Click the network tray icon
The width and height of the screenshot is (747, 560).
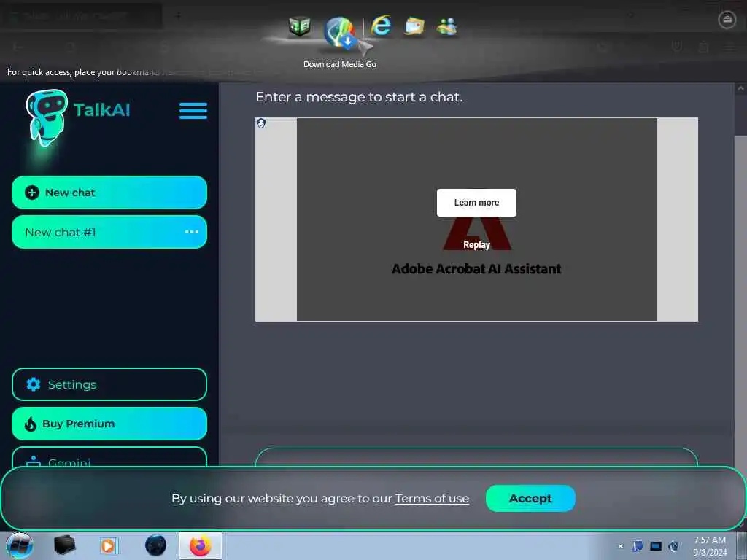[673, 546]
